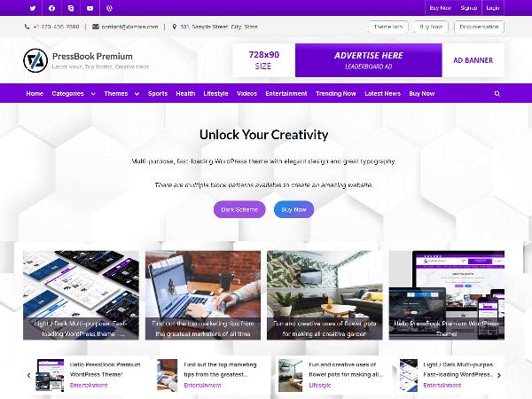Click the PressBook Premium logo icon
The width and height of the screenshot is (532, 399).
pyautogui.click(x=35, y=60)
